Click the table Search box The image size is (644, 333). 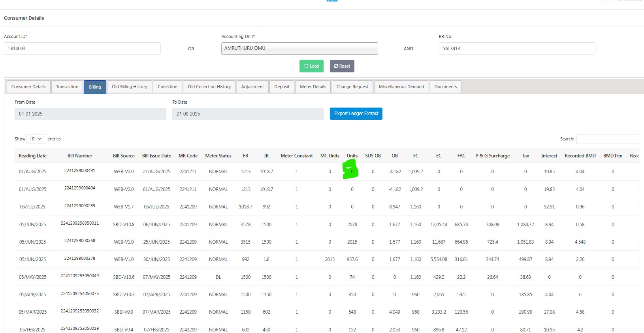point(607,139)
